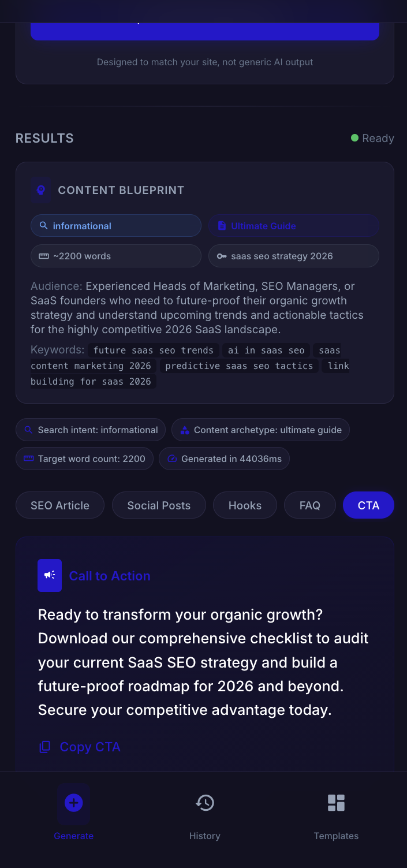Click the document icon next to Ultimate Guide

pos(222,226)
